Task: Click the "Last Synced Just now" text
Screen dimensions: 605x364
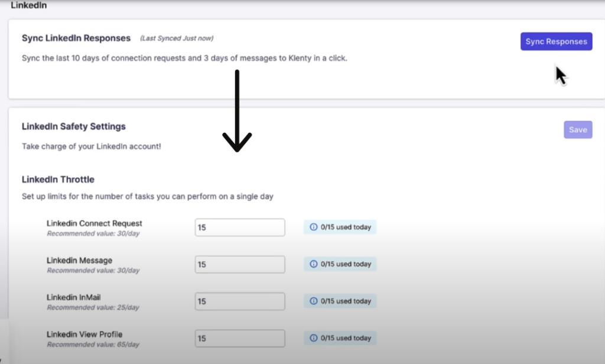Action: coord(177,38)
